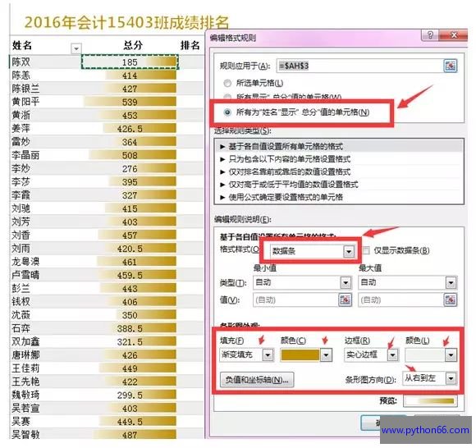The image size is (476, 448).
Task: Open the maximum type 自动 dropdown
Action: [x=451, y=282]
